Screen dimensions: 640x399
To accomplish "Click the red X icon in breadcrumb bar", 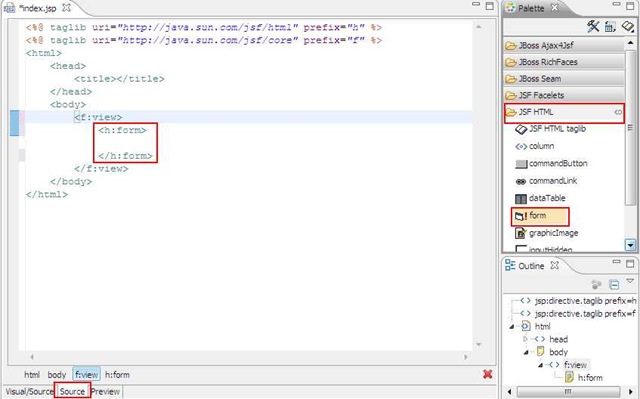I will pos(487,374).
